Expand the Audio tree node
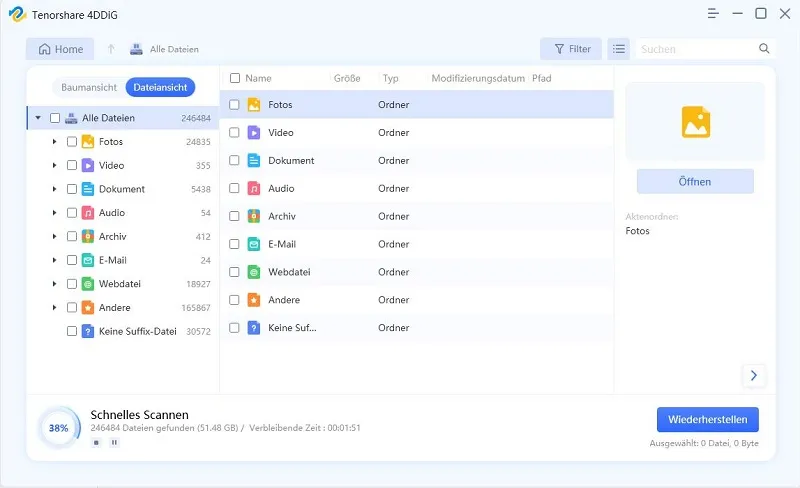The height and width of the screenshot is (488, 800). click(54, 213)
